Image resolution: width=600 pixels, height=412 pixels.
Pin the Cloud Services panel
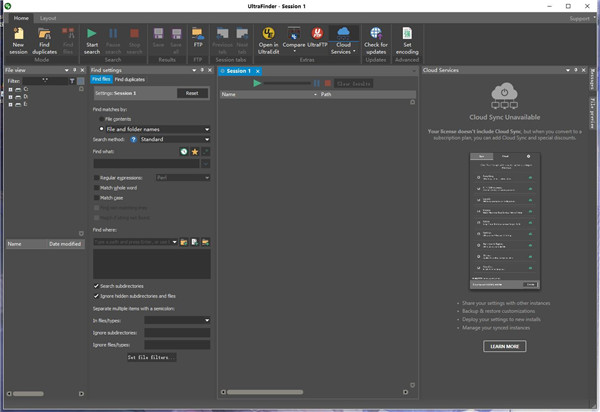[576, 70]
